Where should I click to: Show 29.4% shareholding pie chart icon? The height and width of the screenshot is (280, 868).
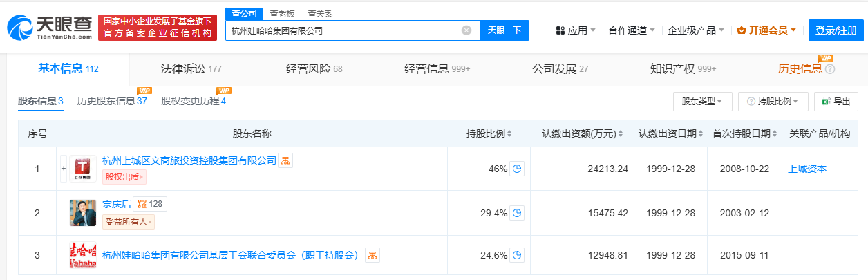(516, 213)
